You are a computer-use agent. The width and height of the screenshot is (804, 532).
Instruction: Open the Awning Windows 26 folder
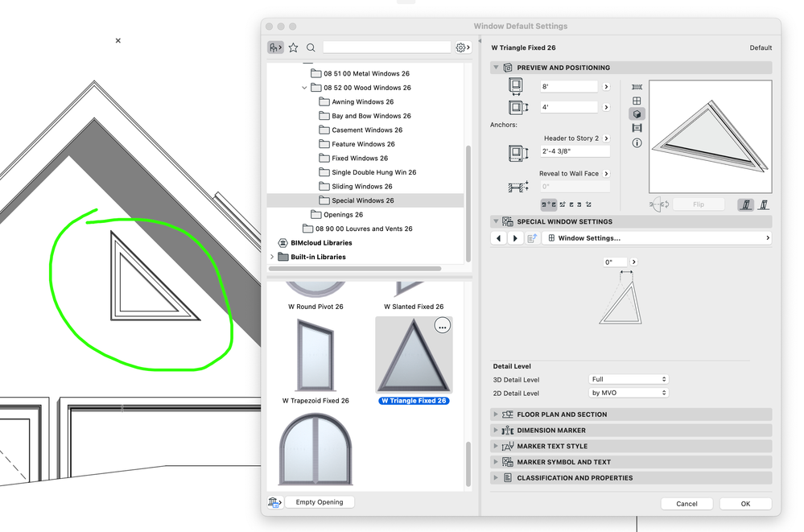[x=362, y=101]
